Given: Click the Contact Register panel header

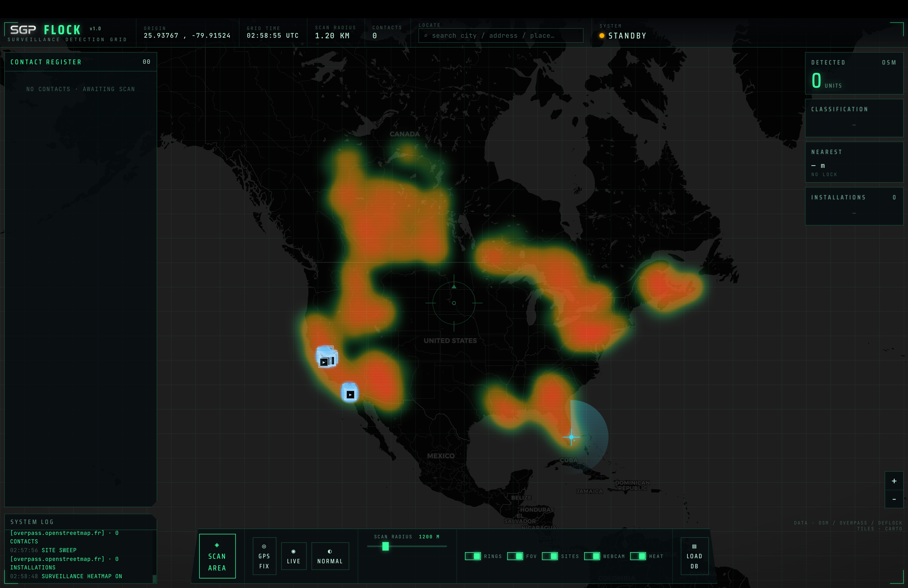Looking at the screenshot, I should (x=80, y=62).
